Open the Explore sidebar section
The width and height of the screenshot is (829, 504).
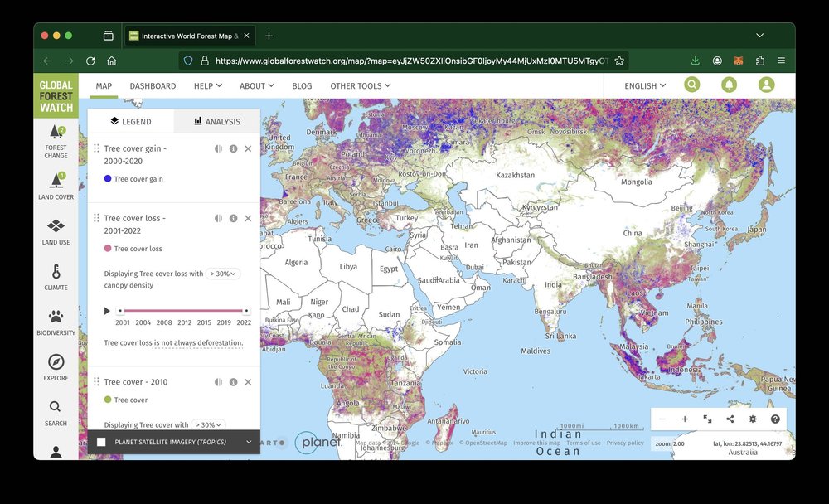56,367
